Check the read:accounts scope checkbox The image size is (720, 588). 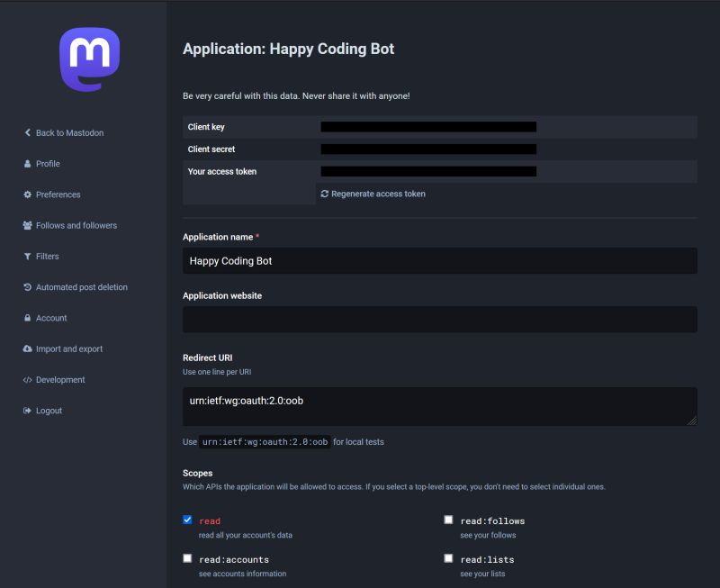pos(187,557)
